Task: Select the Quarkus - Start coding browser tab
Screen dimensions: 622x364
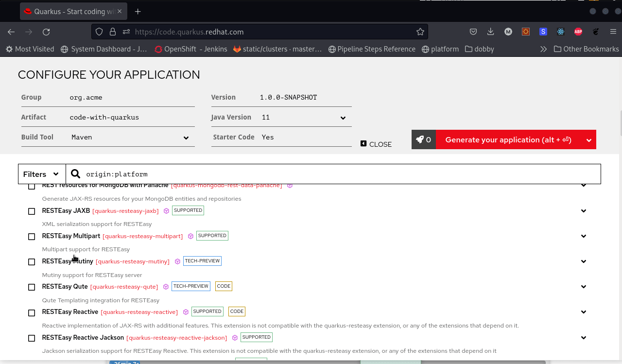Action: tap(73, 12)
